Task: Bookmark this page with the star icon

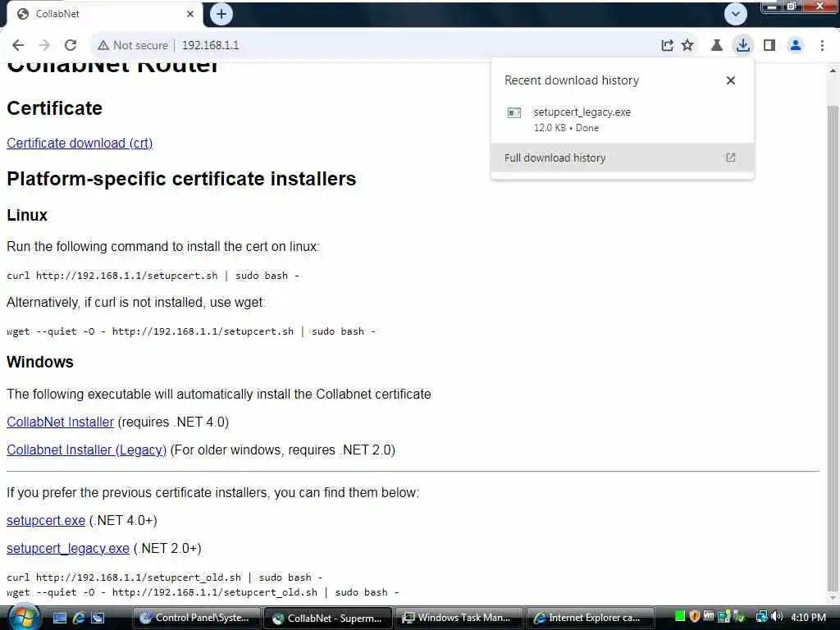Action: (x=687, y=46)
